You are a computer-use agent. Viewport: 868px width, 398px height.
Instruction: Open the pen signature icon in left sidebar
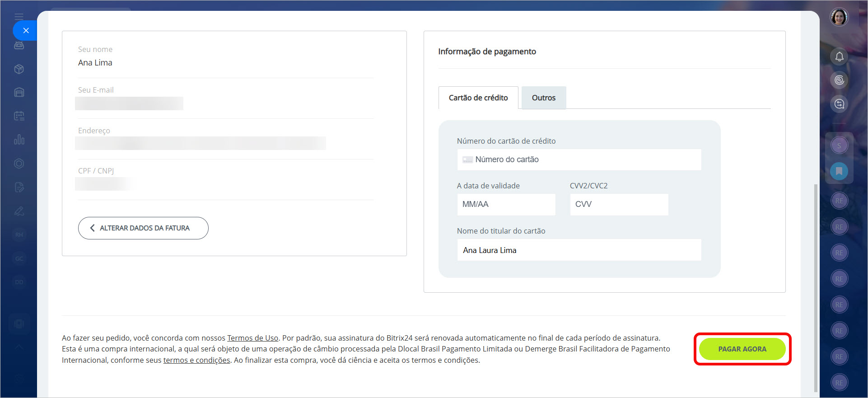click(x=19, y=211)
